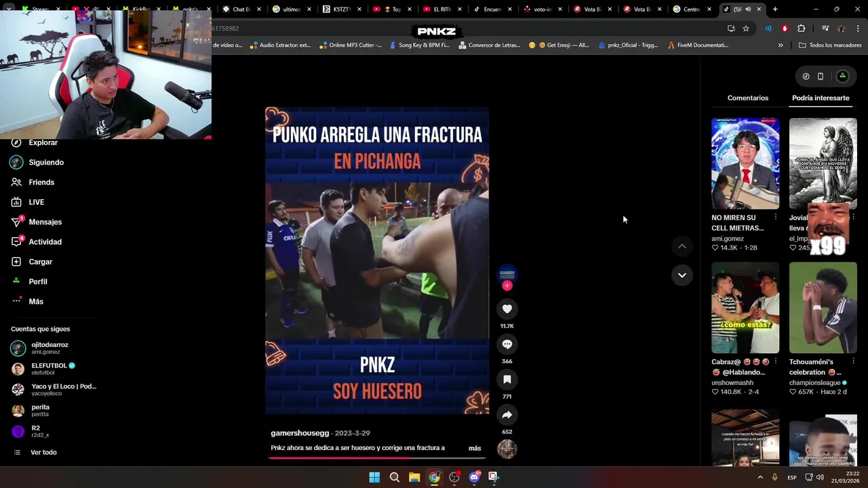Show more bookmarks with the chevron
The height and width of the screenshot is (488, 868).
781,45
